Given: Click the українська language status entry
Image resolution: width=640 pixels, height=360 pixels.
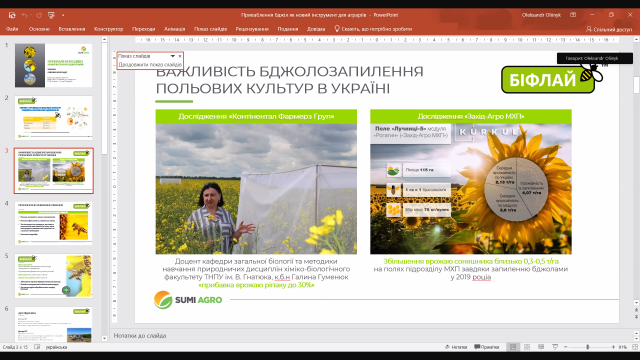Looking at the screenshot, I should 56,347.
